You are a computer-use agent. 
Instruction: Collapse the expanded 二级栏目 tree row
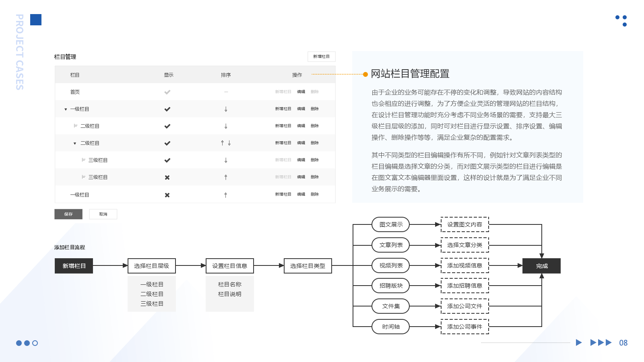coord(75,144)
